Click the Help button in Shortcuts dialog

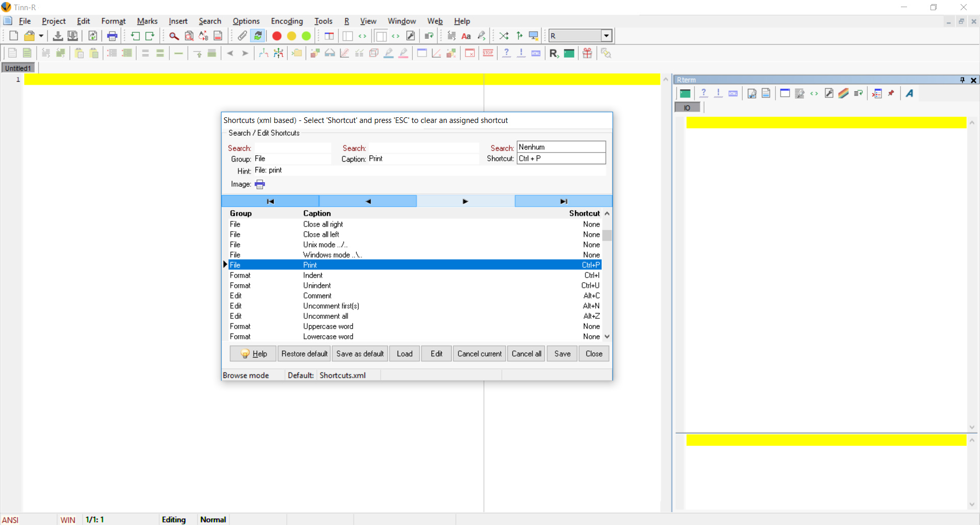[253, 354]
